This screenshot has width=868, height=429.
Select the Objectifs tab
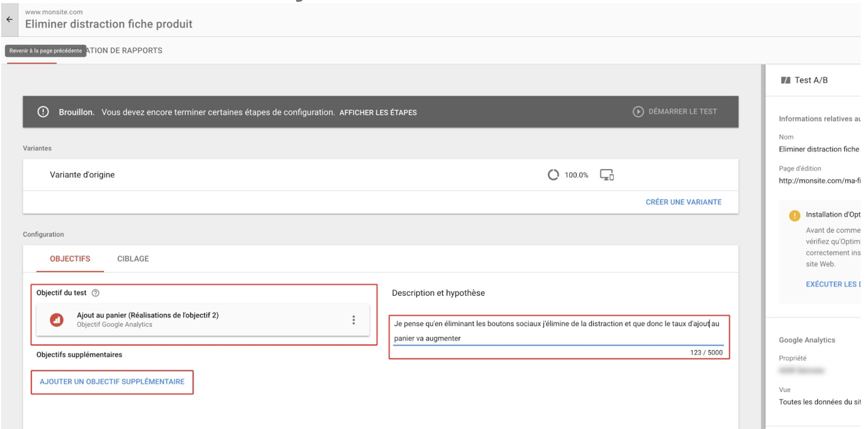[x=70, y=259]
